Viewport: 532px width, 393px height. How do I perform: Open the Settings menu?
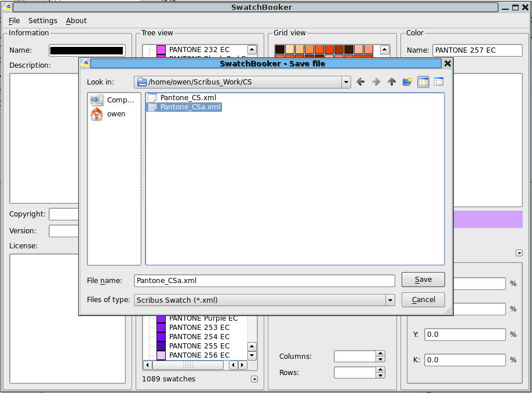coord(42,20)
